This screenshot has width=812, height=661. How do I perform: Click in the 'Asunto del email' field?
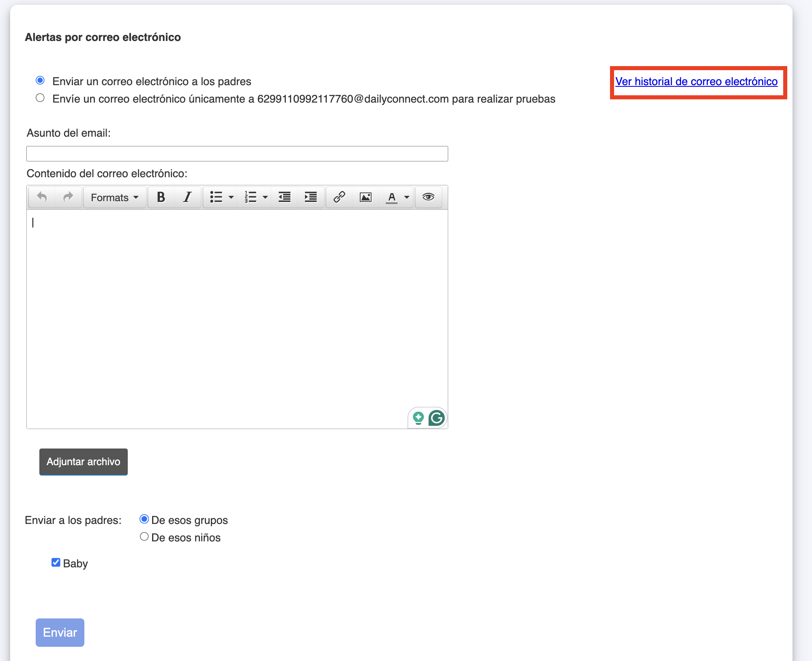pos(237,154)
